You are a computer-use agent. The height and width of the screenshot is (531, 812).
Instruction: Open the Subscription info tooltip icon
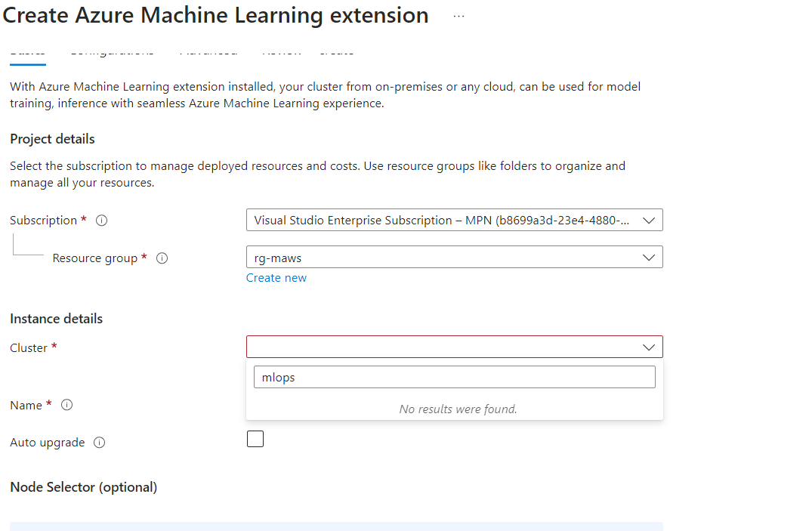coord(101,220)
